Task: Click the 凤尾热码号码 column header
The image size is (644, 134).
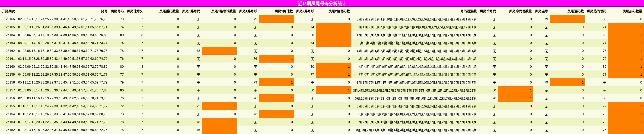Action: point(596,11)
